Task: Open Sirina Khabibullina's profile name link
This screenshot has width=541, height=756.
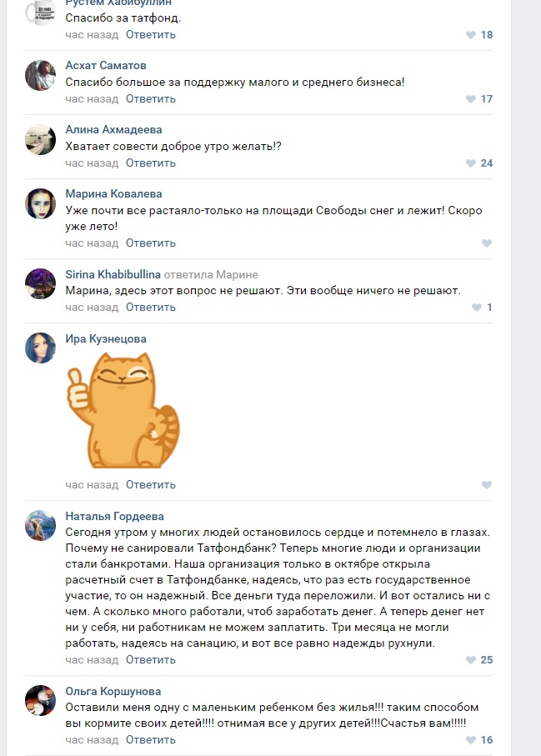Action: pyautogui.click(x=113, y=275)
